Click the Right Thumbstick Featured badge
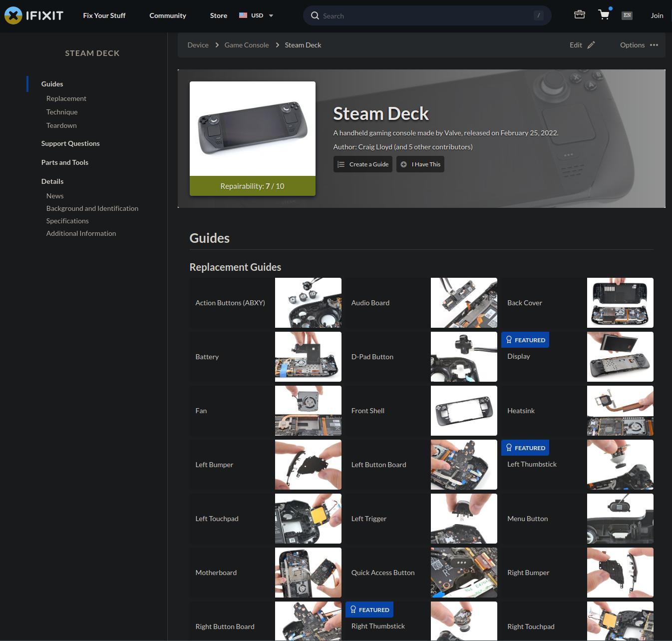Screen dimensions: 672x641 click(x=369, y=610)
